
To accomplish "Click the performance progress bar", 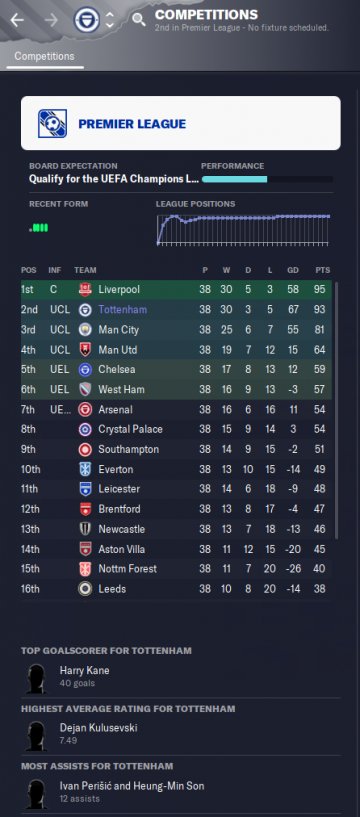I will tap(267, 179).
